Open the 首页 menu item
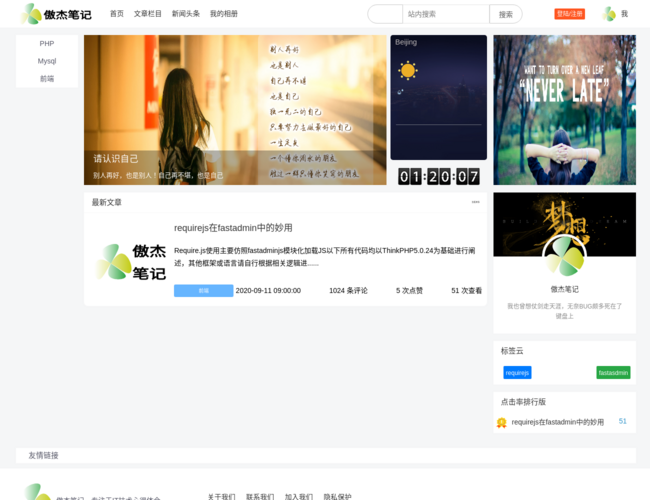This screenshot has height=500, width=650. point(116,14)
